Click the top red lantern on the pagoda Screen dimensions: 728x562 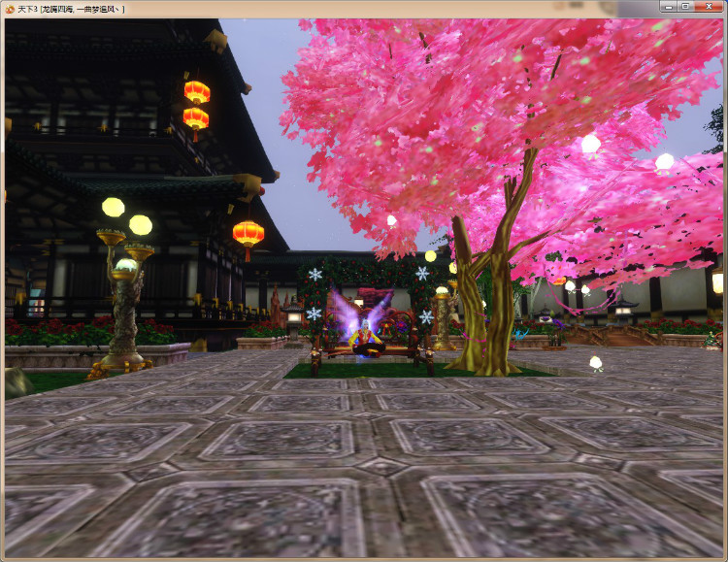[197, 92]
